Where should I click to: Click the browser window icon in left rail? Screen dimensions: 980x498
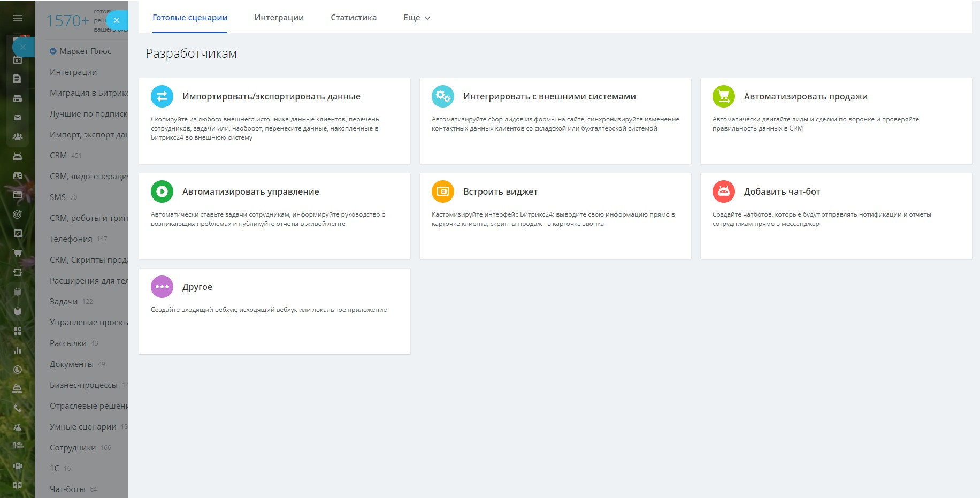tap(18, 195)
